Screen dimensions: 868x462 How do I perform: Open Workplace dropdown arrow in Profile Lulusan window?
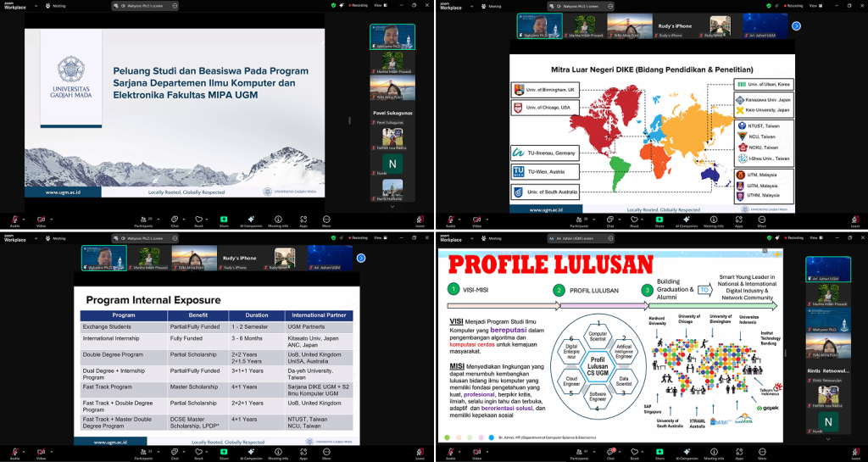coord(471,238)
